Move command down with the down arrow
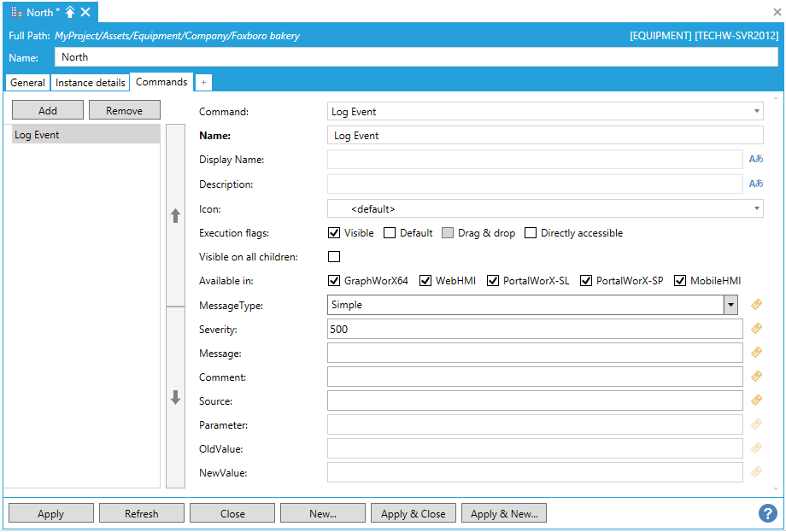The image size is (786, 532). click(x=175, y=397)
